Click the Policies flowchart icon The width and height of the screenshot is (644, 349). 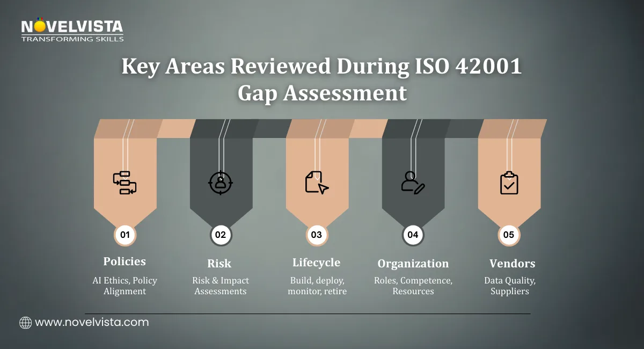(125, 183)
